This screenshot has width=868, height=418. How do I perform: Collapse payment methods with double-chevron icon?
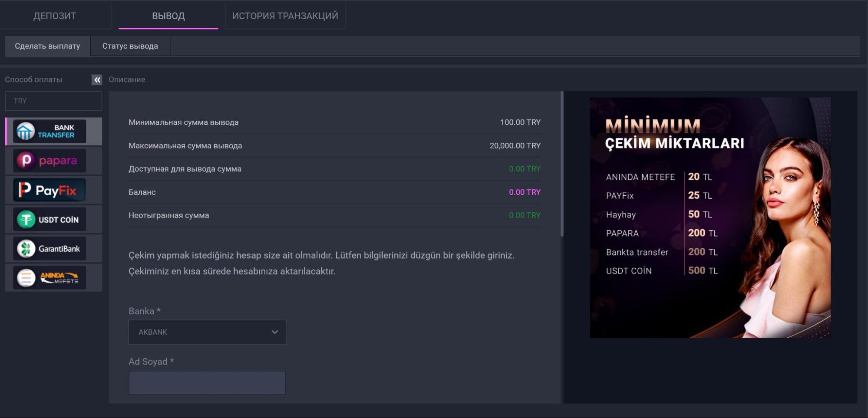tap(97, 79)
